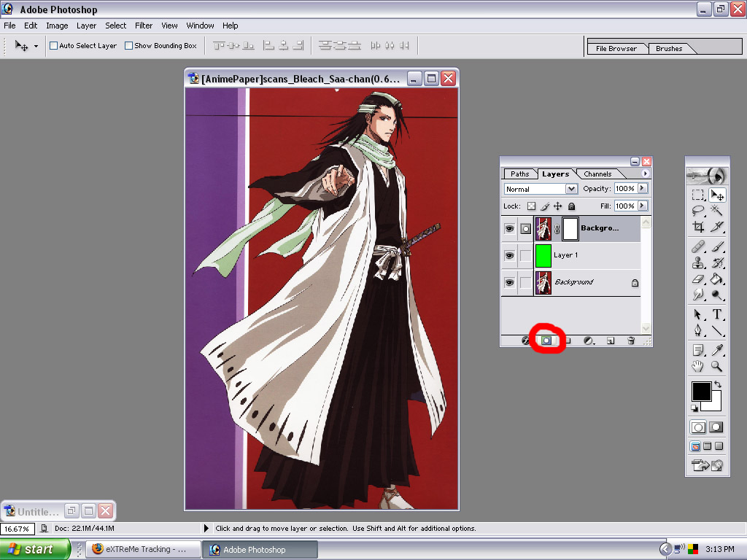This screenshot has height=560, width=747.
Task: Select the Crop tool
Action: [x=698, y=227]
